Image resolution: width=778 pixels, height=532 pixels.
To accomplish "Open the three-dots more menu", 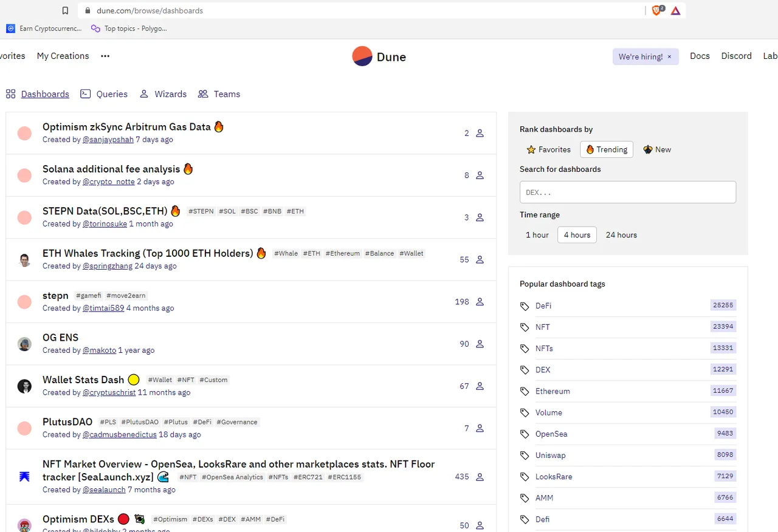I will point(105,56).
